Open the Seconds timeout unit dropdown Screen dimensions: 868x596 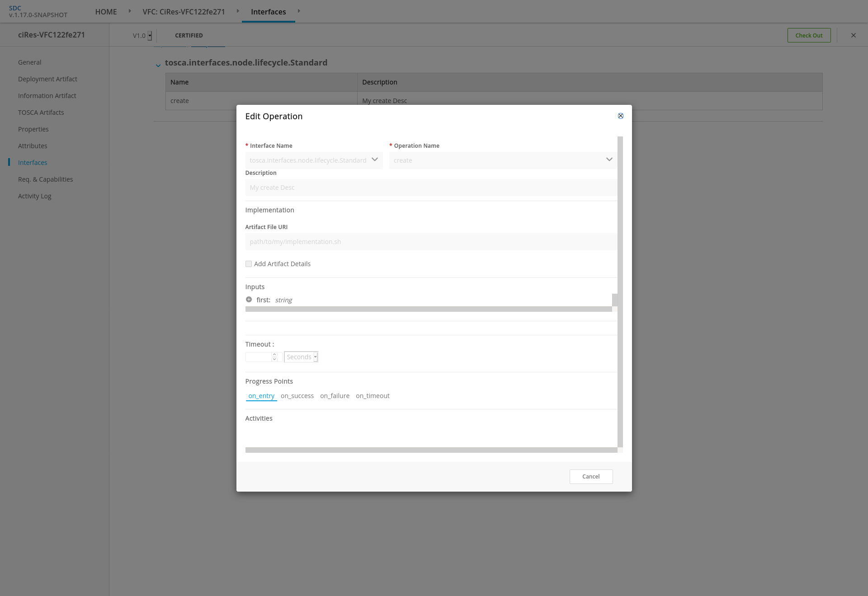click(301, 357)
